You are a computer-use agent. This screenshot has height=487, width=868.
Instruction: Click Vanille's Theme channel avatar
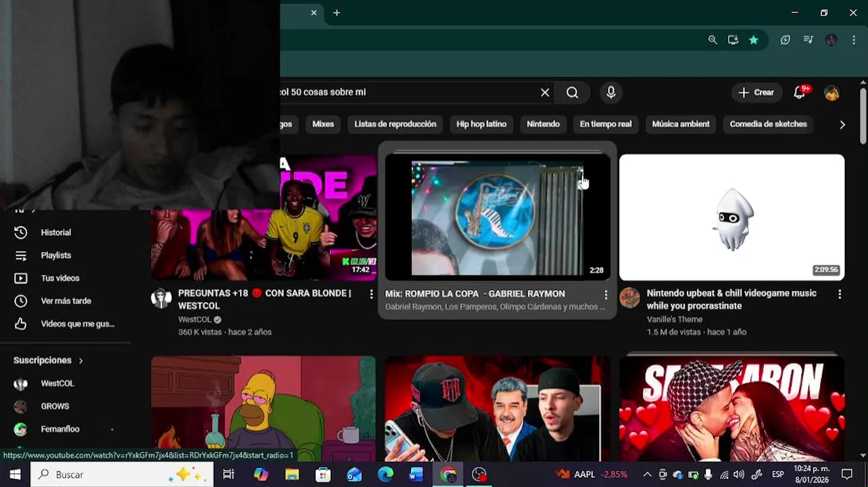pos(629,298)
